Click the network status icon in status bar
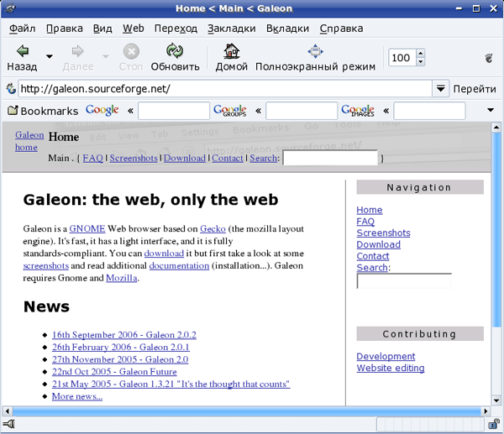The height and width of the screenshot is (434, 504). point(8,425)
